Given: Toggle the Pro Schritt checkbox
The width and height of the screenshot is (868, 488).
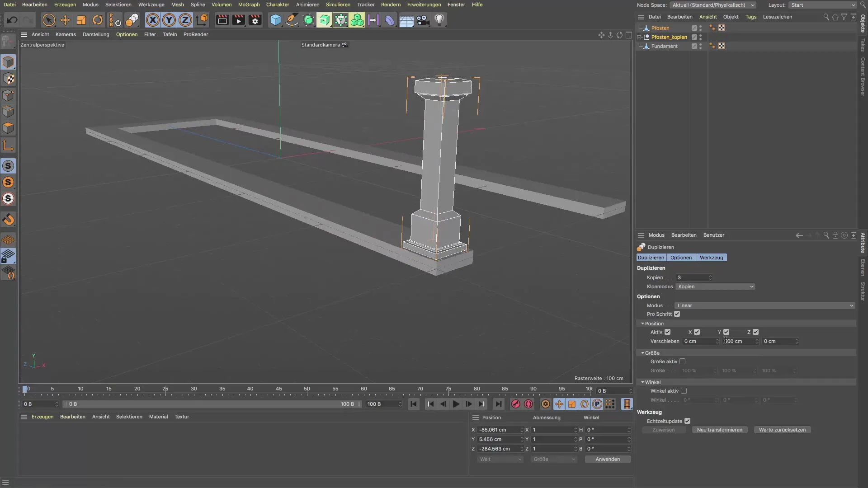Looking at the screenshot, I should pos(677,314).
